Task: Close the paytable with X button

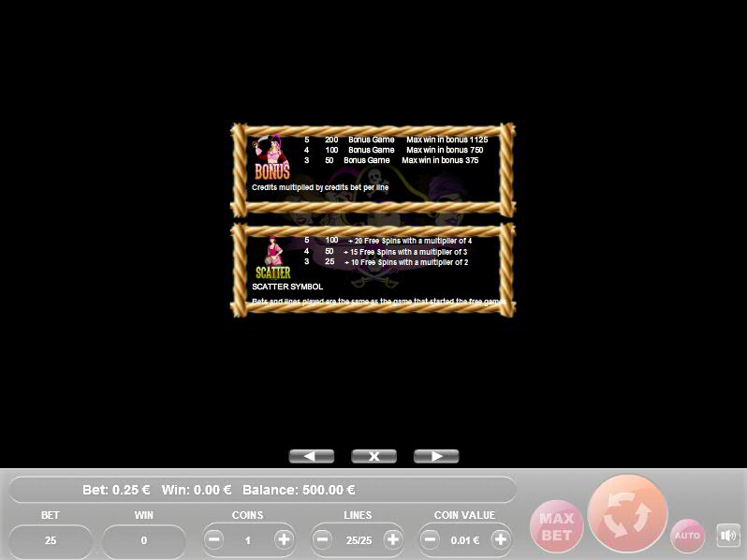Action: pyautogui.click(x=373, y=456)
